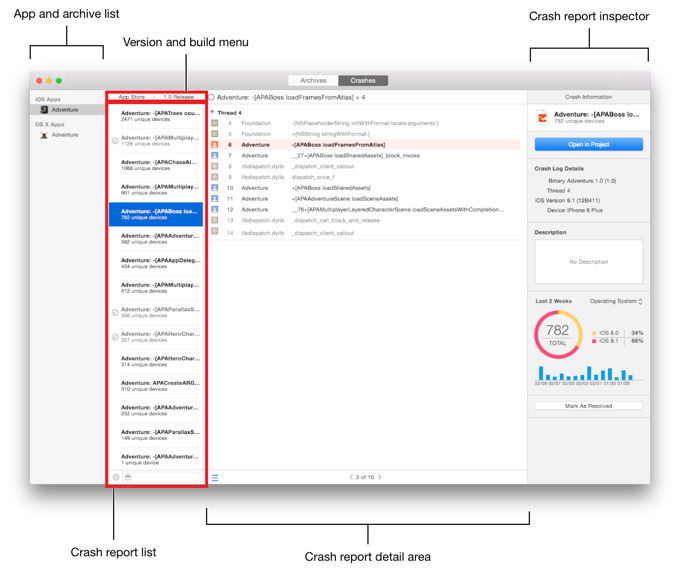
Task: Click the frame 7 Adventure icon
Action: coord(215,155)
